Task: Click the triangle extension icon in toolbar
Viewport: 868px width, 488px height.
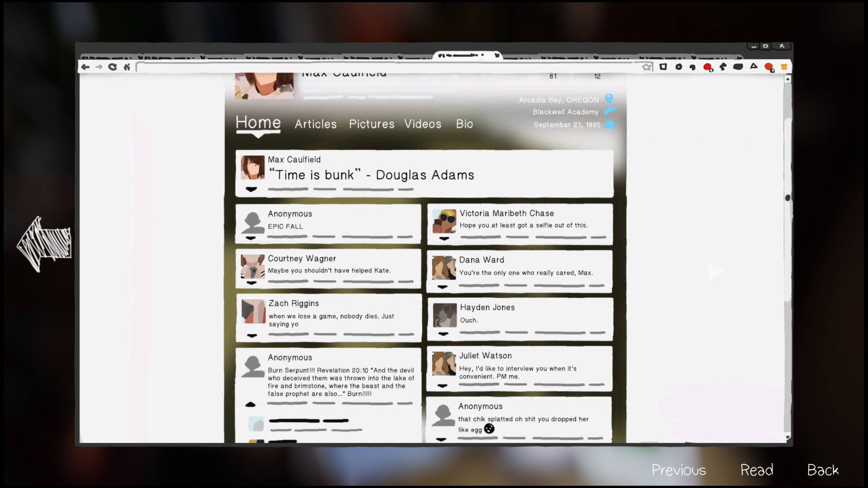Action: point(754,66)
